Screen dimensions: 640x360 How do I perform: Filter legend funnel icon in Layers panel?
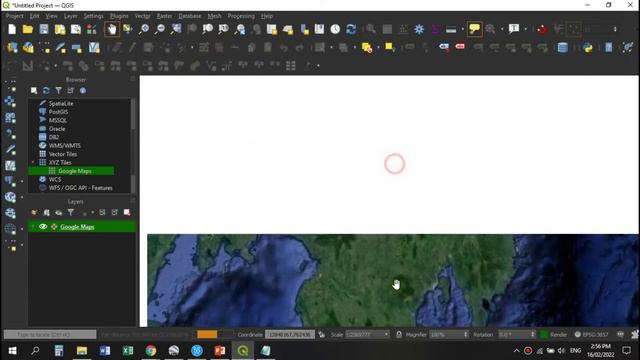pyautogui.click(x=71, y=213)
